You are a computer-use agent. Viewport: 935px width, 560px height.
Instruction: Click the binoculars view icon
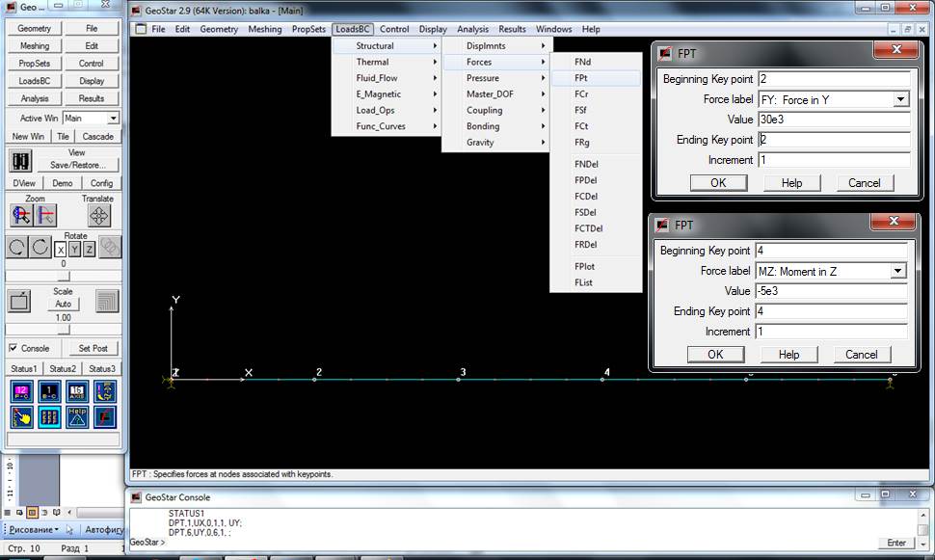[x=21, y=161]
